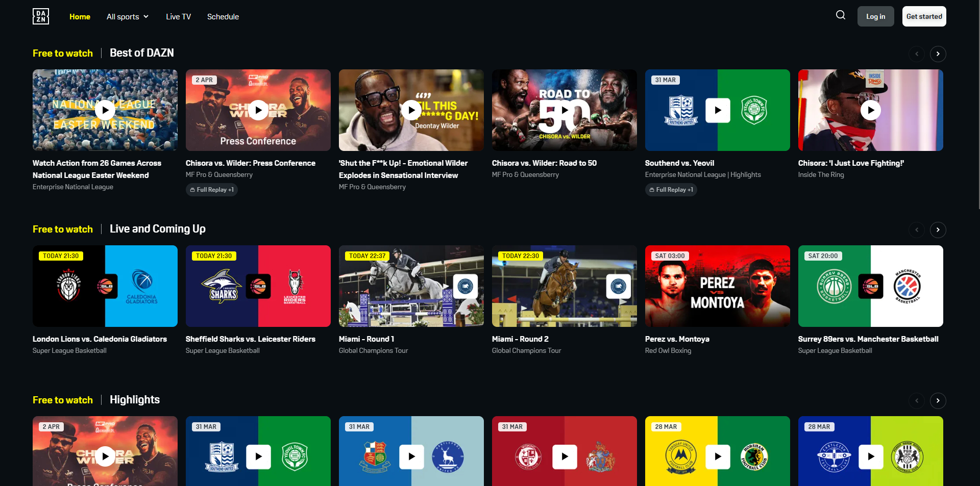Play the 28 MAR Torquay vs. Horsham highlight
The height and width of the screenshot is (486, 980).
[718, 456]
